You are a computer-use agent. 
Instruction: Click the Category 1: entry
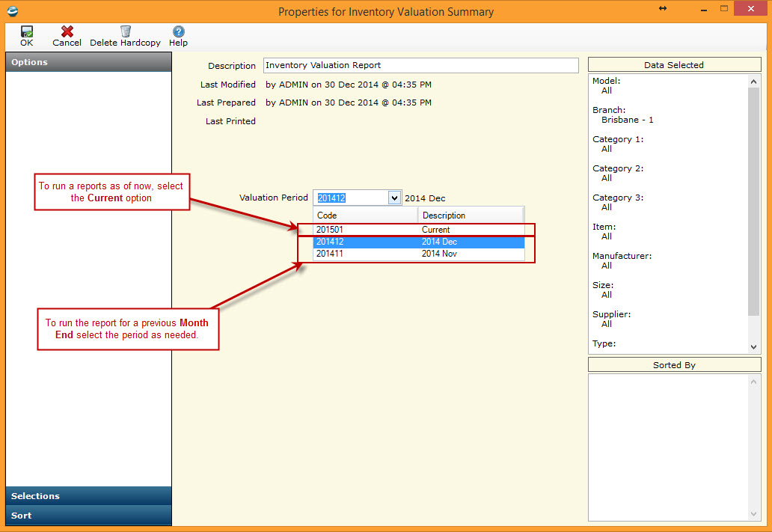click(x=618, y=144)
